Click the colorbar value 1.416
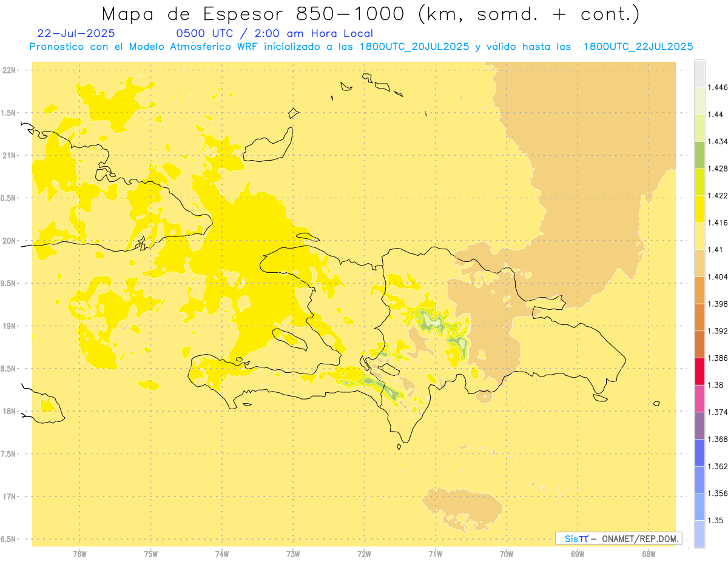The width and height of the screenshot is (728, 562). pyautogui.click(x=718, y=222)
